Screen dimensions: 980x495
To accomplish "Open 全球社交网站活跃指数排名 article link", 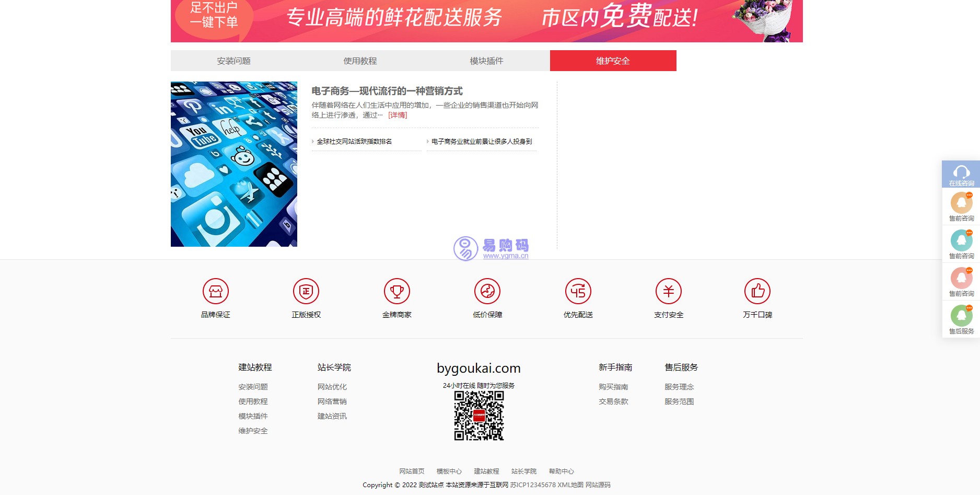I will (354, 142).
